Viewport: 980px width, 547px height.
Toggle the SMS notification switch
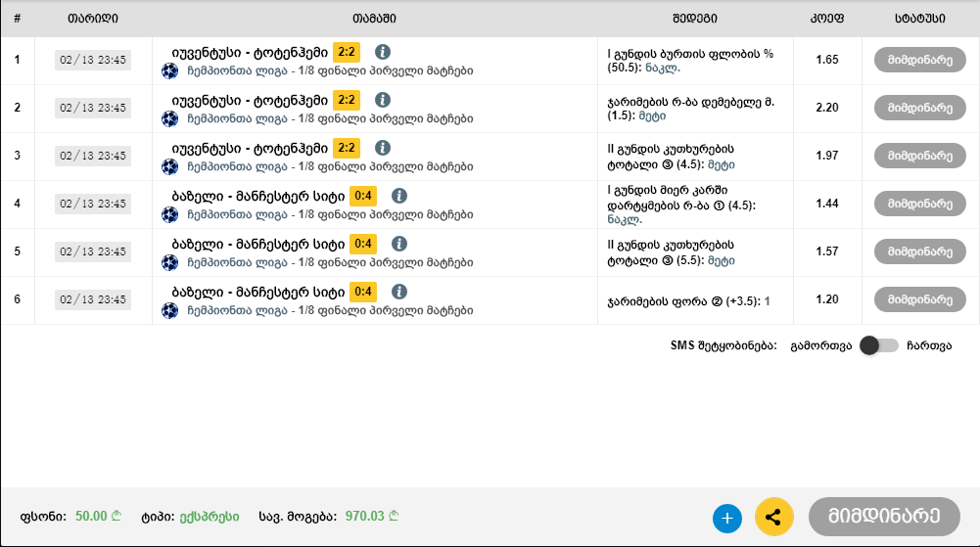(x=879, y=345)
